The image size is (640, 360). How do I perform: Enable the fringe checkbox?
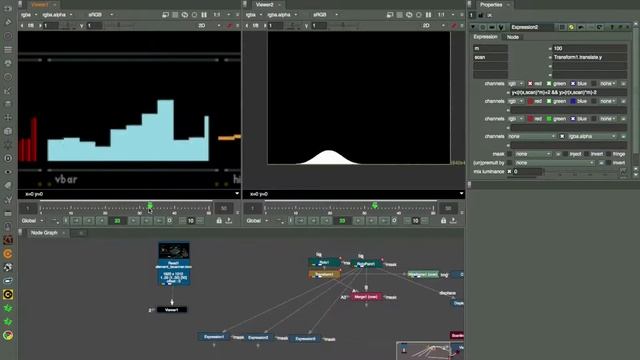click(609, 154)
